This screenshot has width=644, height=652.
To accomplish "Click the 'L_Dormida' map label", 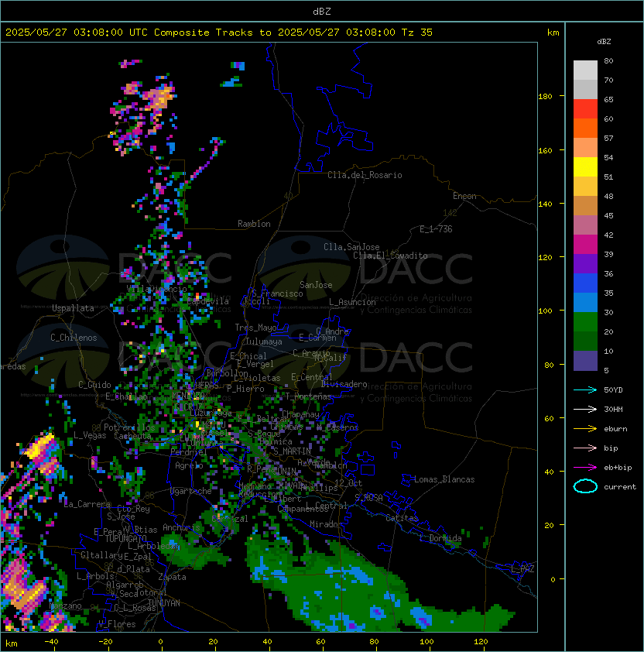I will pos(440,538).
